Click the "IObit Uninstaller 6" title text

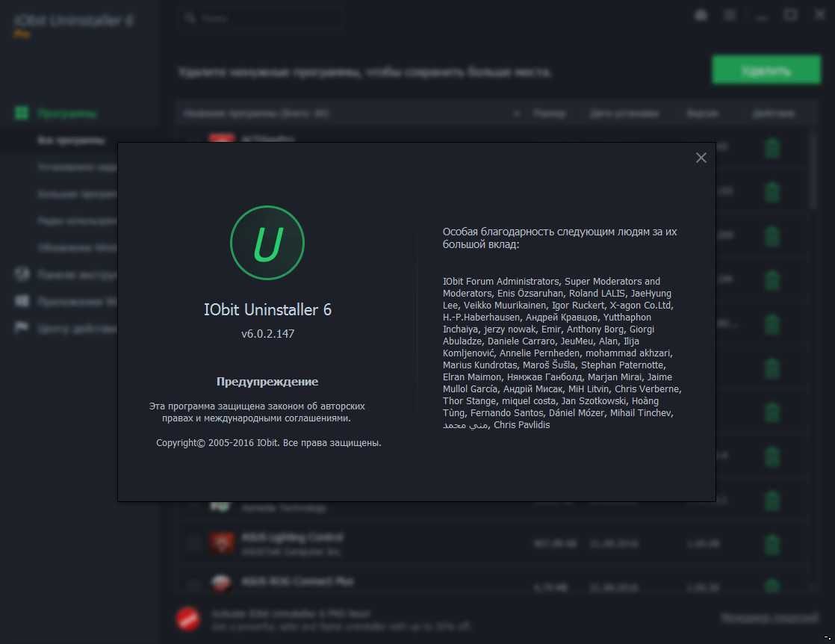[x=267, y=309]
